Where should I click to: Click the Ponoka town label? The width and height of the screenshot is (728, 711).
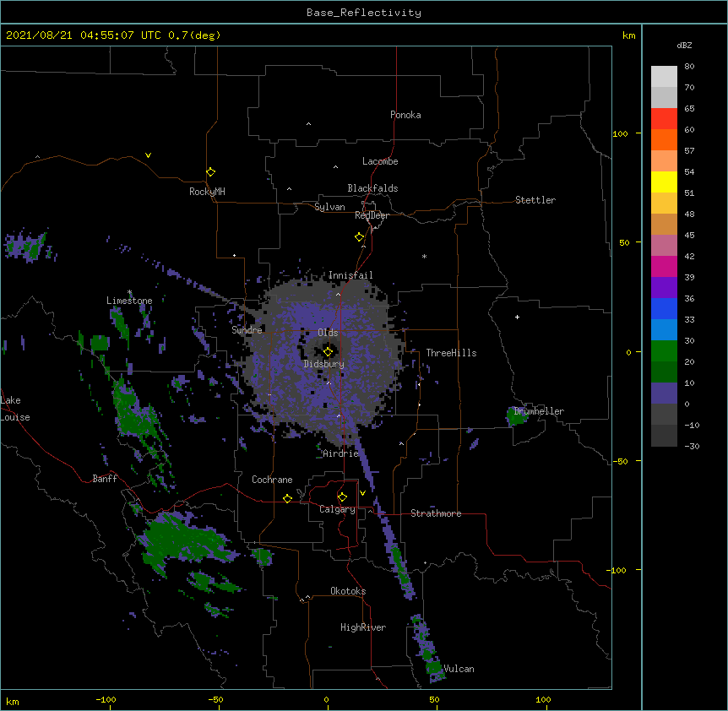(x=405, y=115)
